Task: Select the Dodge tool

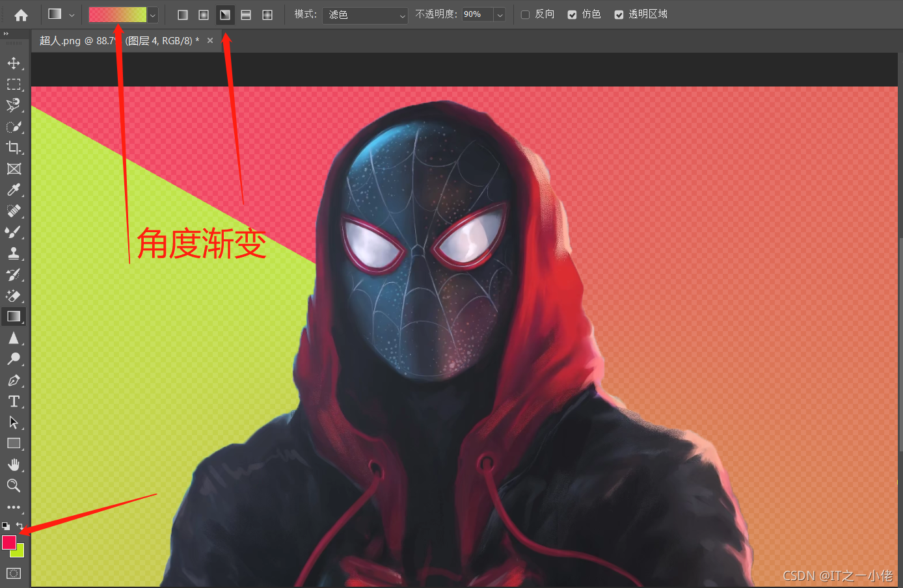Action: click(x=14, y=359)
